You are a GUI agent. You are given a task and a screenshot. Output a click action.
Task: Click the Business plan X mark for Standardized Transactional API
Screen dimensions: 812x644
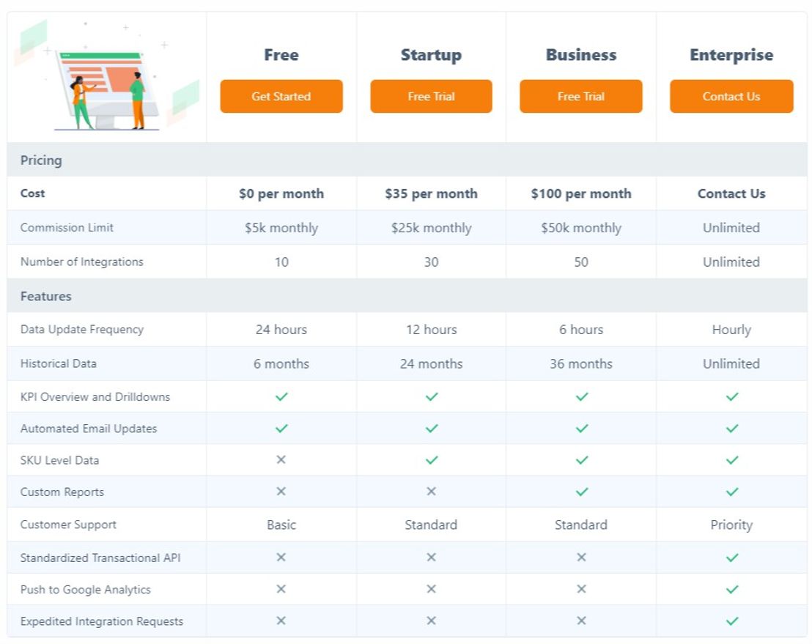pos(581,557)
